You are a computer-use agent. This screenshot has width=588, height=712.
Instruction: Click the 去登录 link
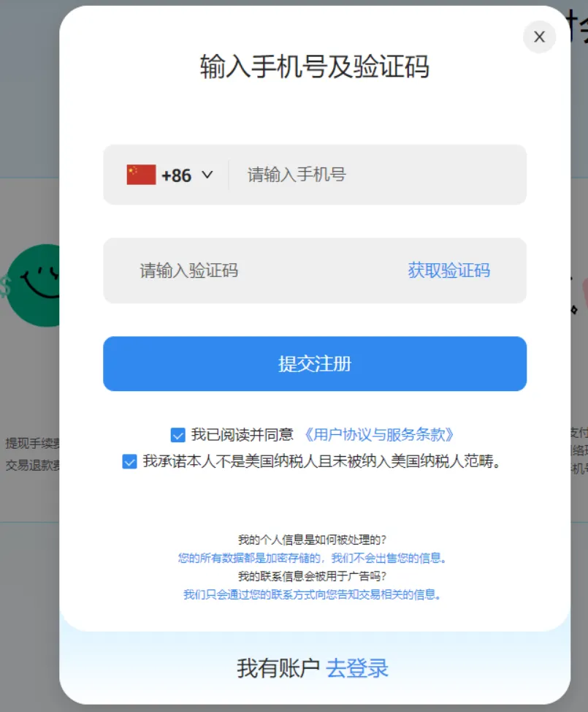tap(357, 668)
